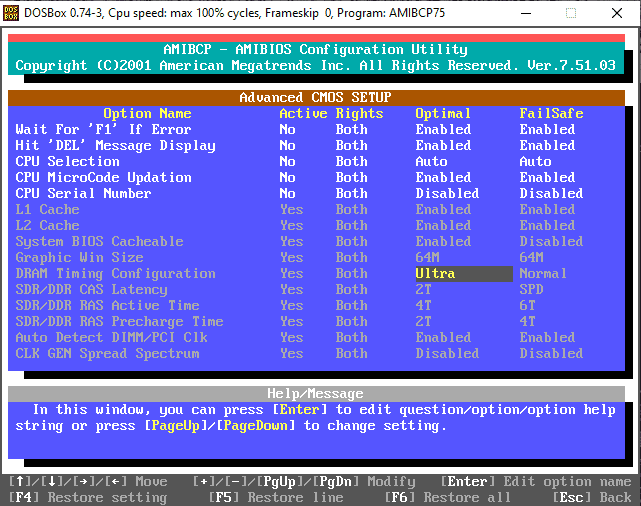Click the 'Active' column header
This screenshot has width=641, height=506.
click(303, 114)
